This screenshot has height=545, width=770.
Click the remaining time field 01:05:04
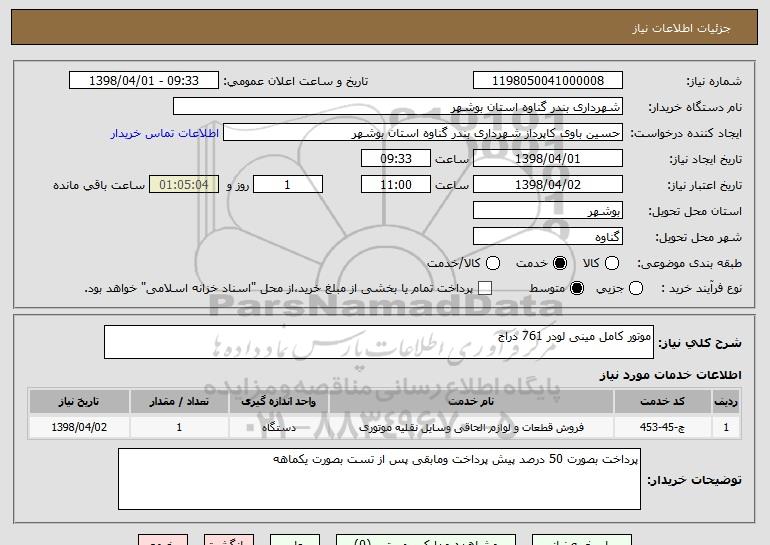(x=184, y=185)
